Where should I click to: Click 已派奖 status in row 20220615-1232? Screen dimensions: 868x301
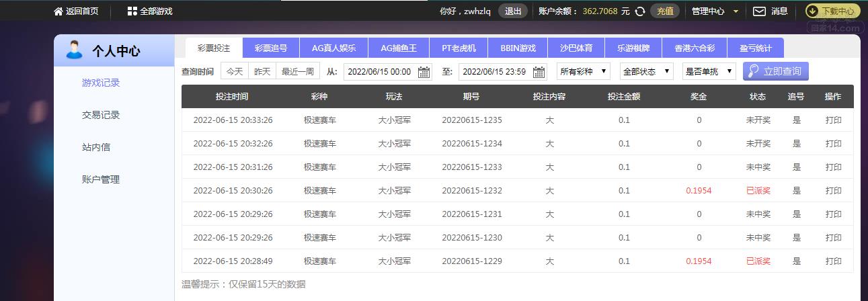(x=758, y=191)
